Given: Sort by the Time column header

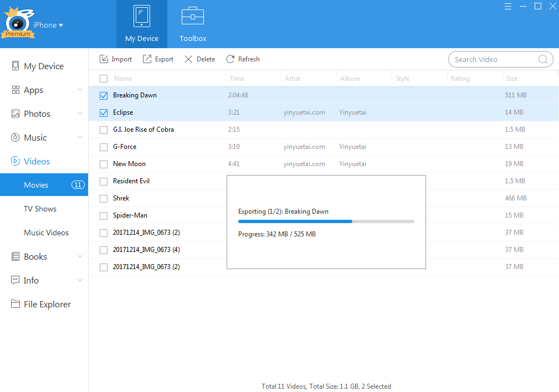Looking at the screenshot, I should pyautogui.click(x=237, y=79).
